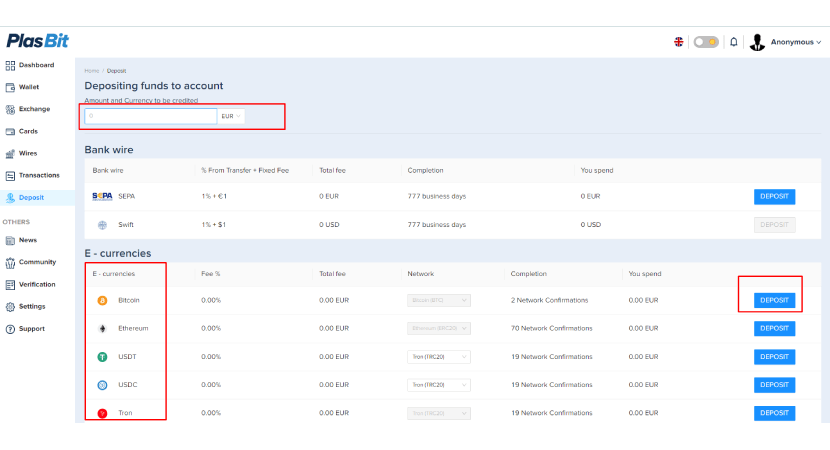Click the USDT coin icon
Viewport: 830px width, 450px height.
point(102,357)
